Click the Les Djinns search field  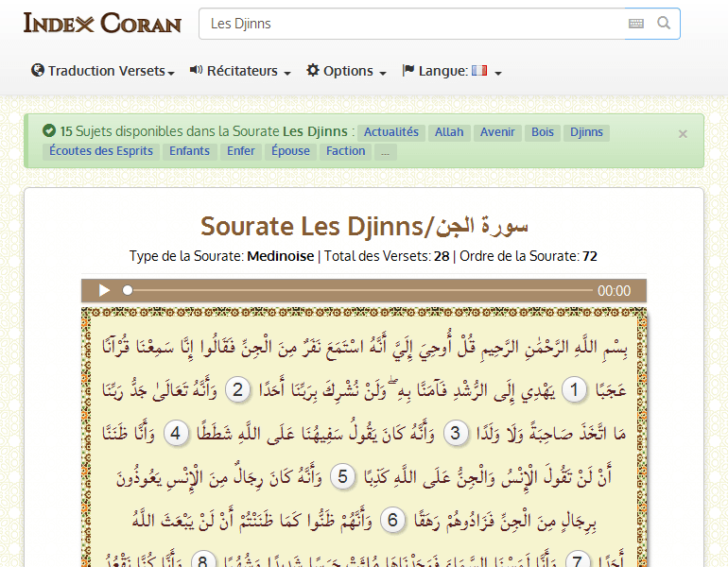click(411, 24)
